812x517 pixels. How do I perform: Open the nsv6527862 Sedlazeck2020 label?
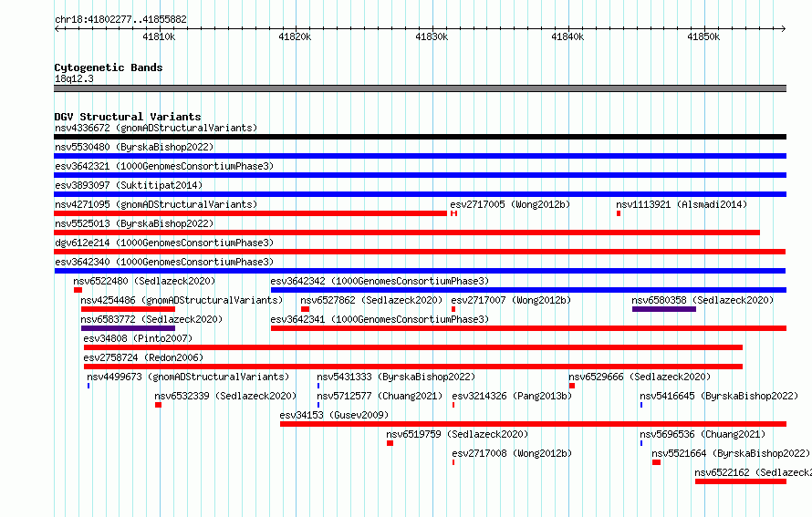371,300
